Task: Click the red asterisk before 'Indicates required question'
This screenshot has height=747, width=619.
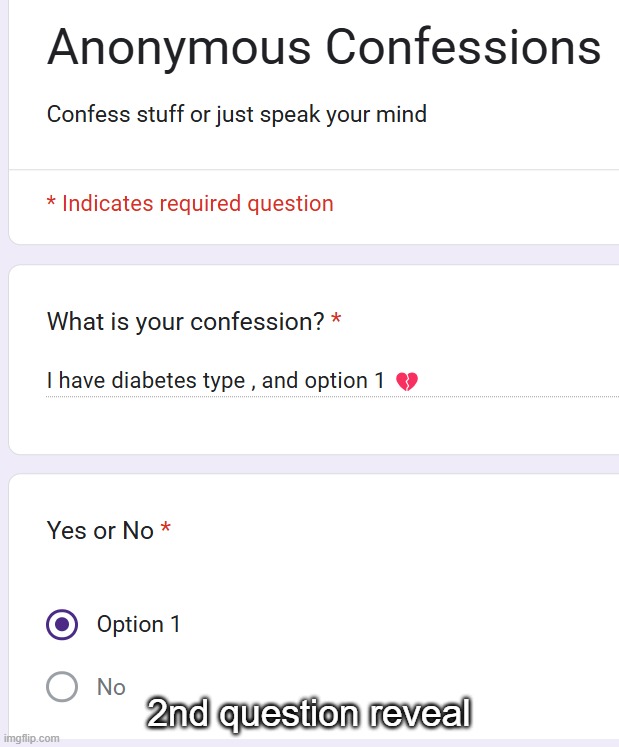Action: pos(51,203)
